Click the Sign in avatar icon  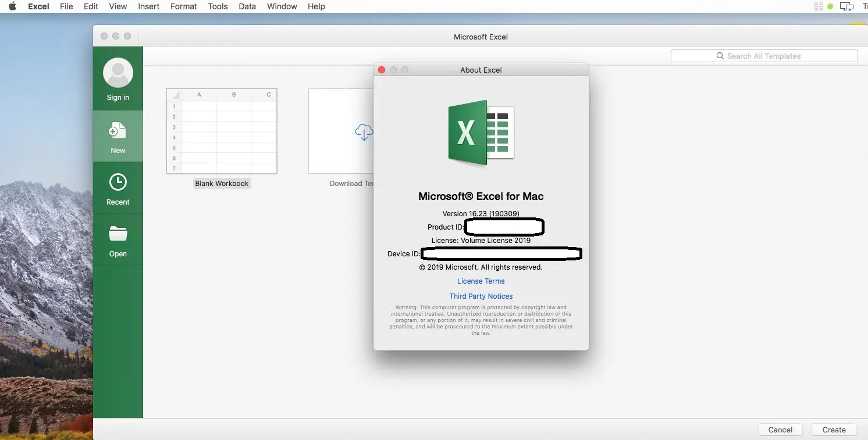pyautogui.click(x=118, y=73)
